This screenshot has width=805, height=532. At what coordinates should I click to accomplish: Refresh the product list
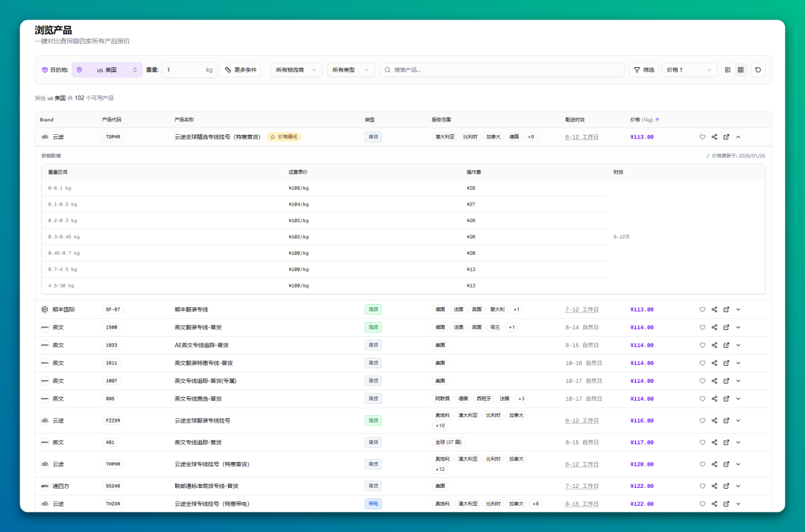tap(758, 70)
